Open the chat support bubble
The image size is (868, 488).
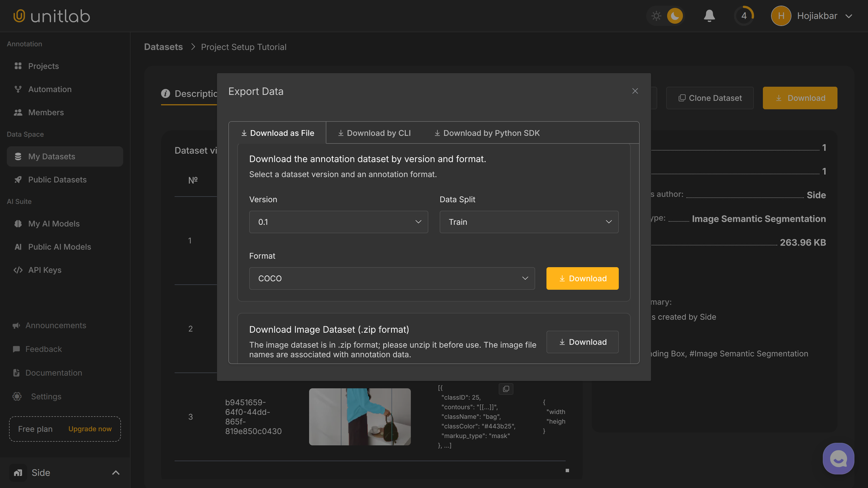coord(838,459)
